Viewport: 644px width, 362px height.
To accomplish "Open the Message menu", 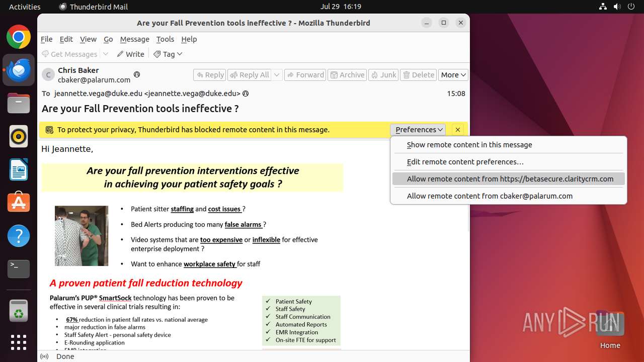I will [x=134, y=39].
